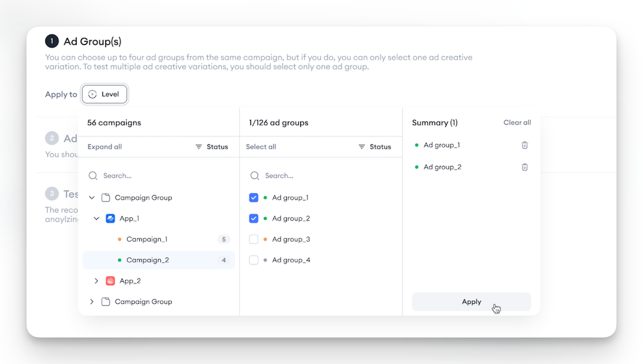Check the Ad group_3 checkbox

click(254, 239)
